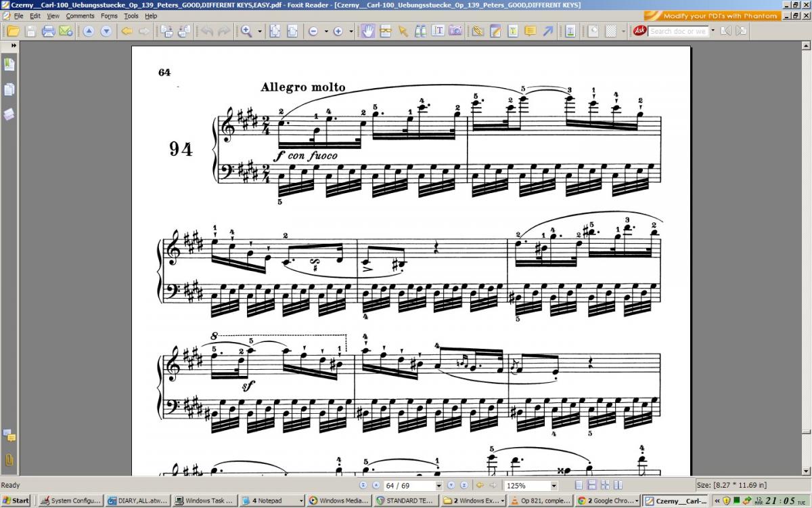This screenshot has width=812, height=508.
Task: Open the Comments menu
Action: tap(80, 16)
